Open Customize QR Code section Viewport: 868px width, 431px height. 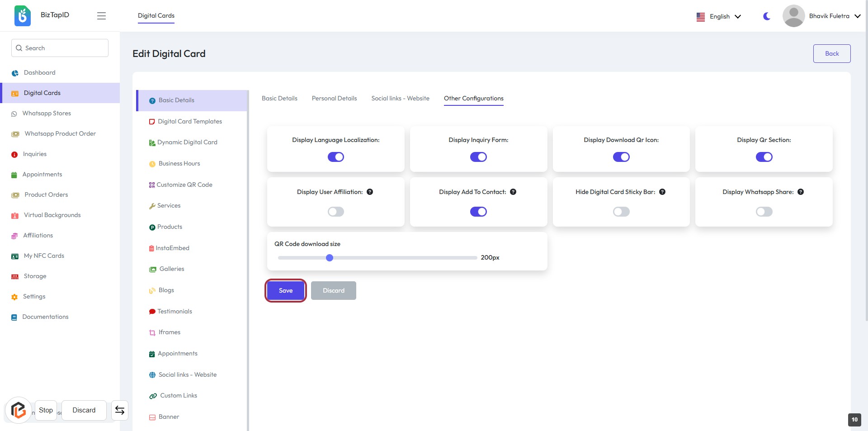click(x=184, y=185)
